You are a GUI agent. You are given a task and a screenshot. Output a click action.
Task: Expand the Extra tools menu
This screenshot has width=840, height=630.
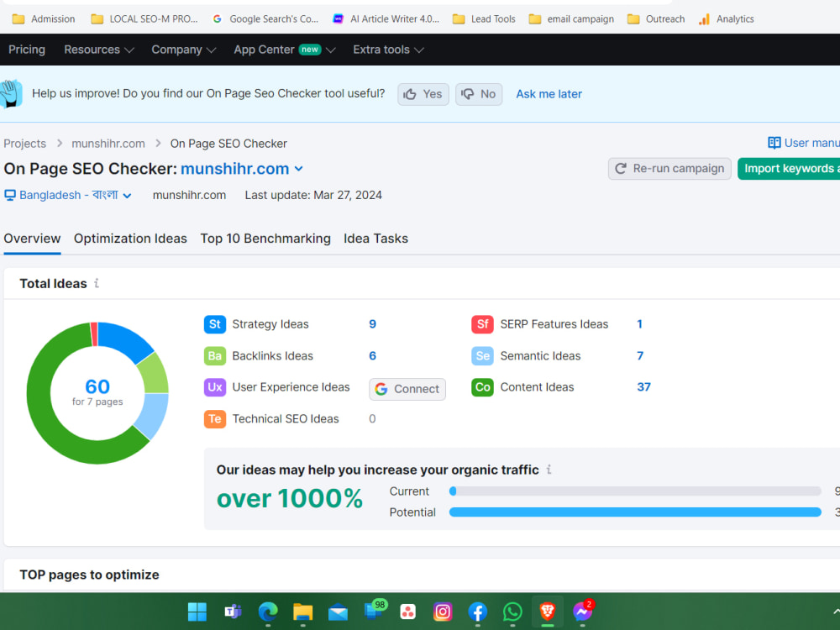coord(388,50)
